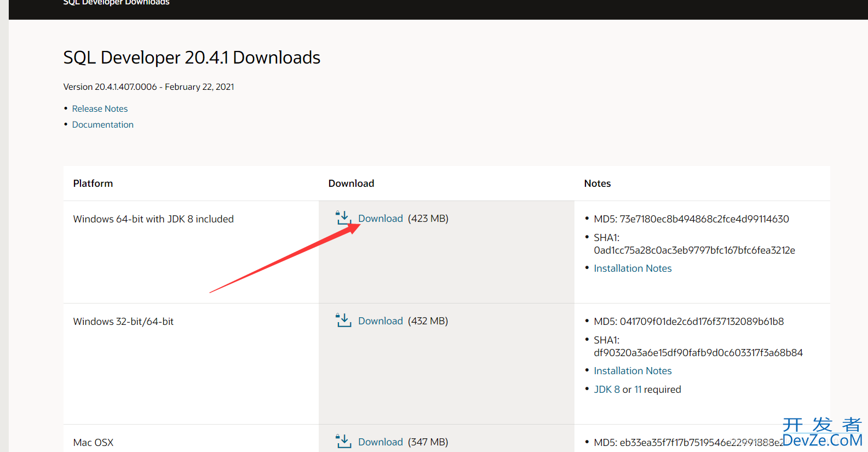Download the 432 MB Windows 32-bit/64-bit package
The height and width of the screenshot is (452, 868).
tap(380, 321)
